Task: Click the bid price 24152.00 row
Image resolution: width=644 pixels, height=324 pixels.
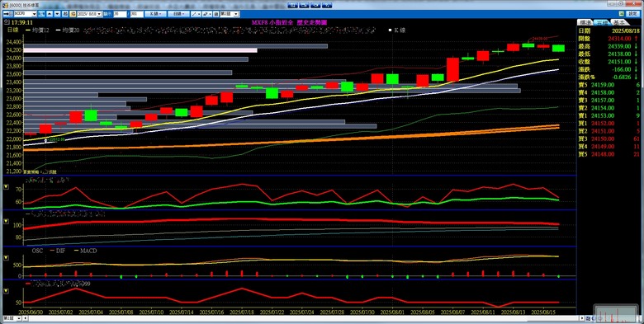Action: [x=609, y=124]
